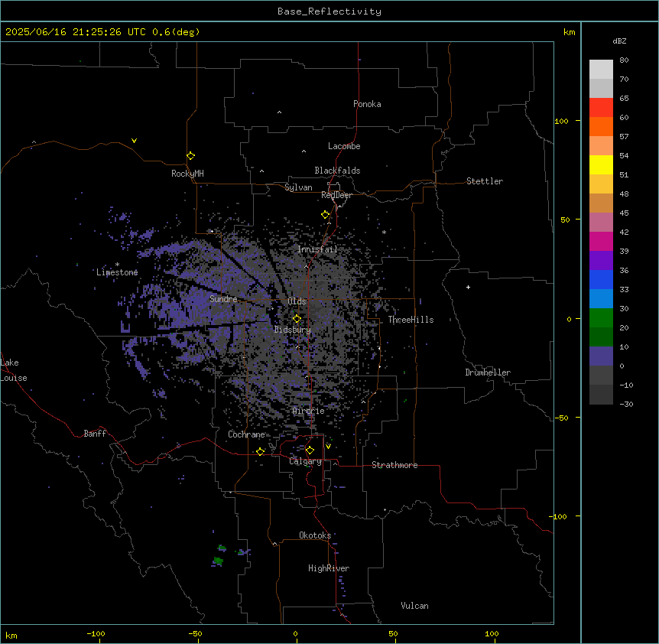
Task: Click the Lake Louise label
Action: click(14, 370)
